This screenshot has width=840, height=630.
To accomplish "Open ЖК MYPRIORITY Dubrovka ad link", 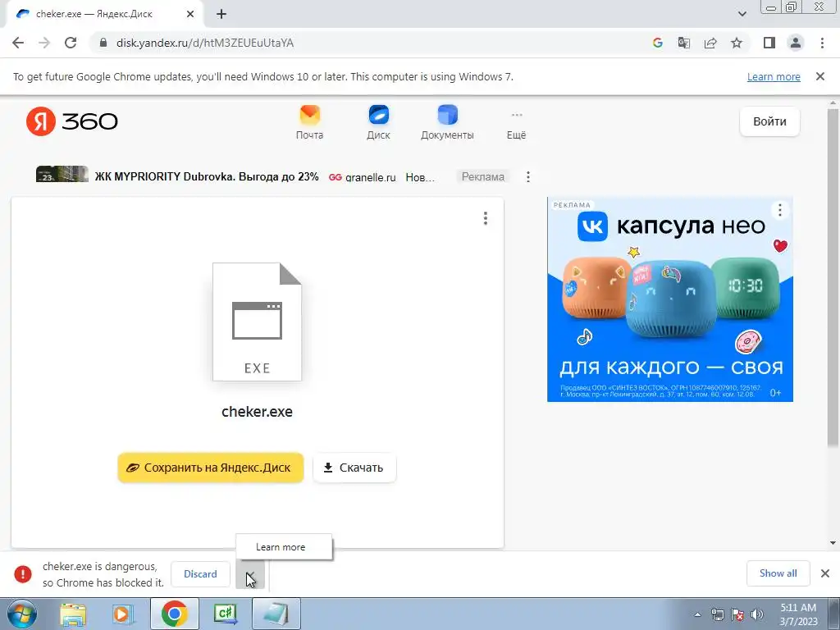I will (206, 177).
